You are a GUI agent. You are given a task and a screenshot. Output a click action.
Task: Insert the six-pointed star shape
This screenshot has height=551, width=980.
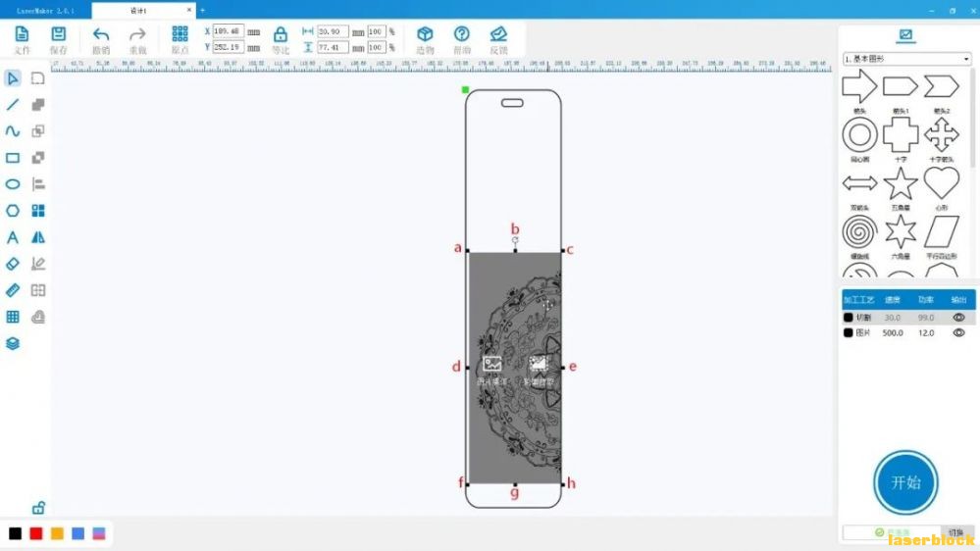[901, 231]
